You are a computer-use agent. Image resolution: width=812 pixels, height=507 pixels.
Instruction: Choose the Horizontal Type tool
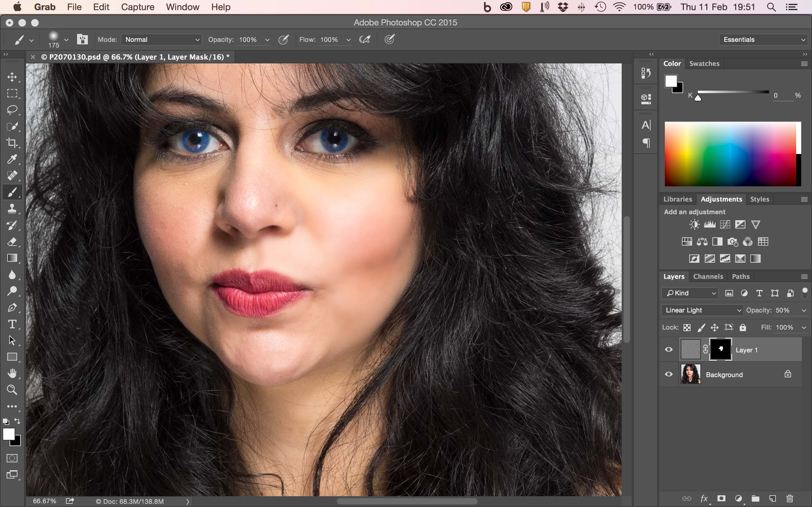pos(12,324)
